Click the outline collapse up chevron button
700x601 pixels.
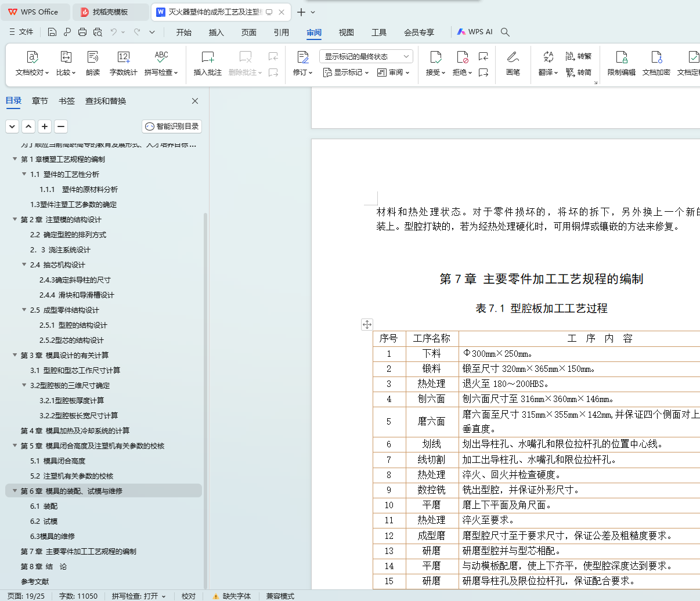point(28,126)
